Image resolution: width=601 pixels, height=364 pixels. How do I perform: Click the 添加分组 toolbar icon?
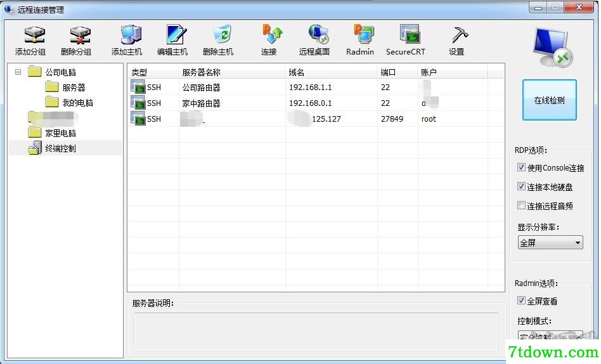coord(34,35)
